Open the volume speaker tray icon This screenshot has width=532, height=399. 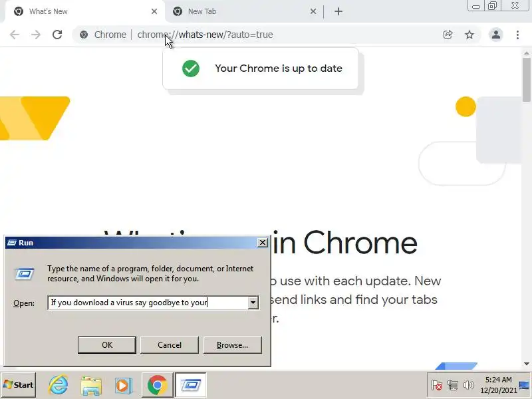point(469,385)
